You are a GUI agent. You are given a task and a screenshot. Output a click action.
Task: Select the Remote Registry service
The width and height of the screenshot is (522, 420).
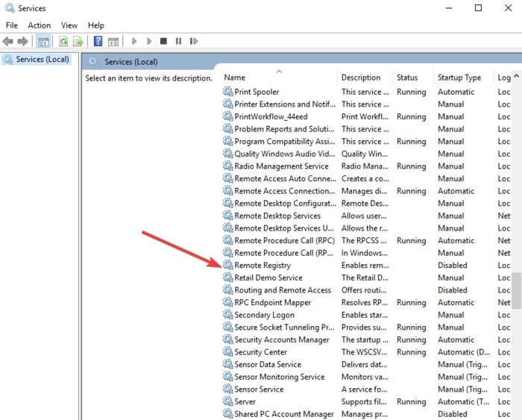pos(262,266)
